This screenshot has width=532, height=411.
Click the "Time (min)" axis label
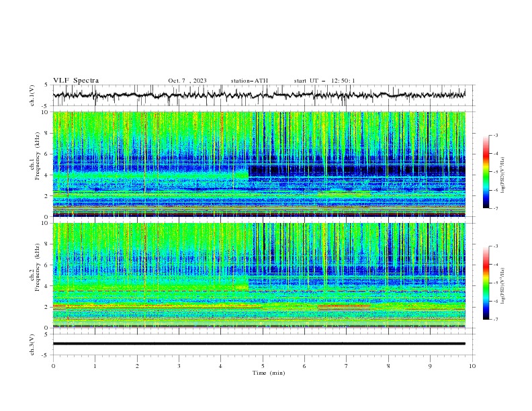coord(269,373)
